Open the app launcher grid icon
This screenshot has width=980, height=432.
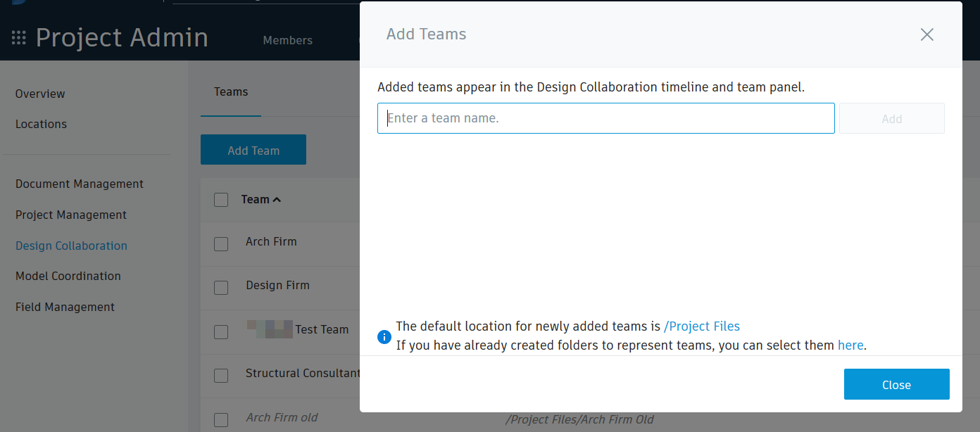19,38
